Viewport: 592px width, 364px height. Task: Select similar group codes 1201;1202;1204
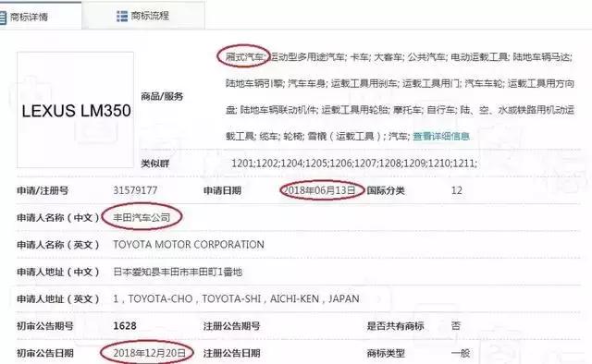tap(267, 164)
